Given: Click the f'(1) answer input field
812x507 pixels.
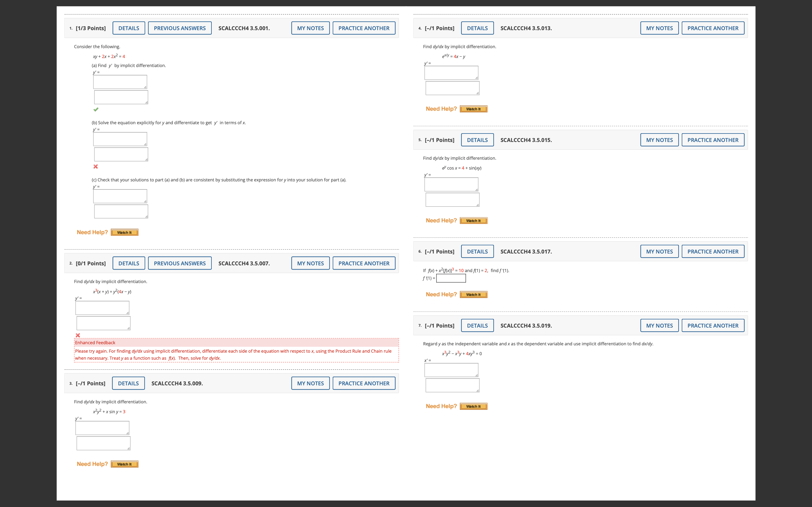Looking at the screenshot, I should coord(451,278).
